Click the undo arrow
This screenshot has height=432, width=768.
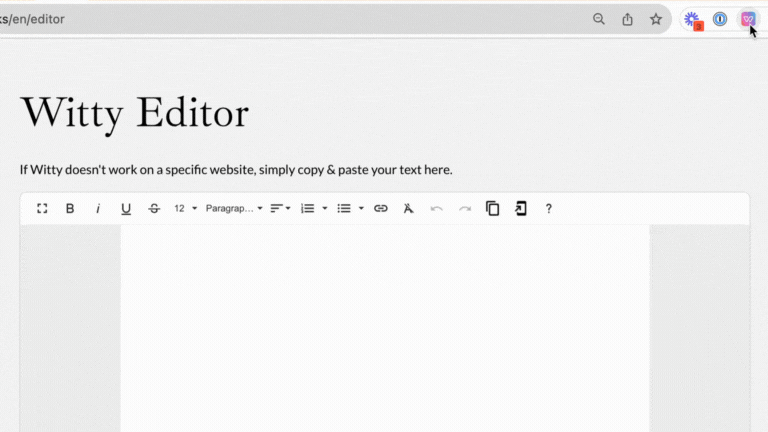click(436, 208)
